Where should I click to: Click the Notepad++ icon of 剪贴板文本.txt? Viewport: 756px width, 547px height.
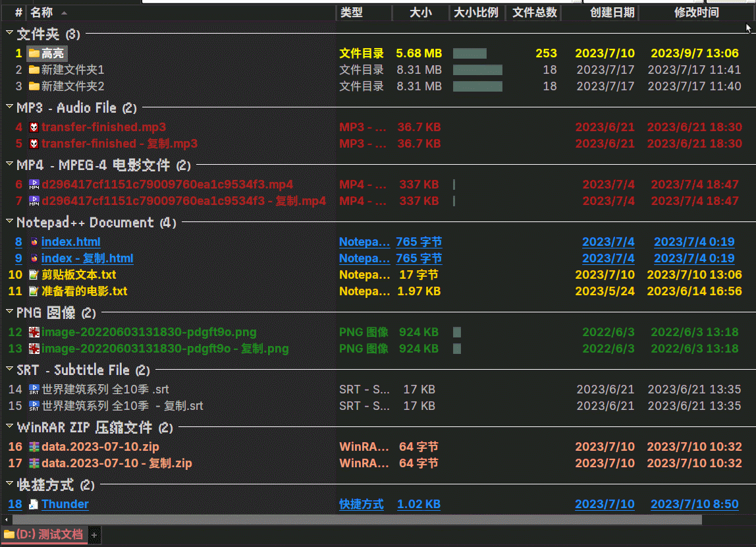click(x=34, y=275)
